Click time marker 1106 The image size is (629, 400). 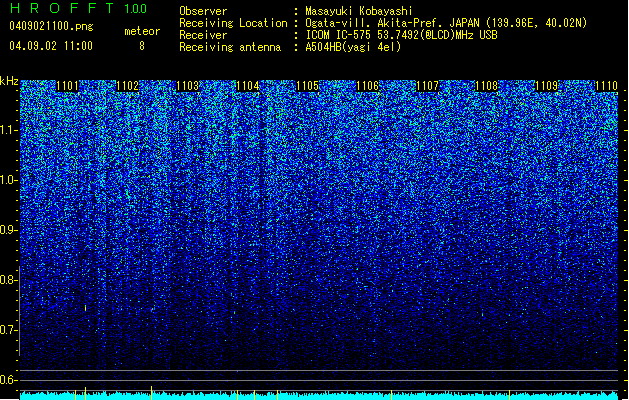click(367, 86)
